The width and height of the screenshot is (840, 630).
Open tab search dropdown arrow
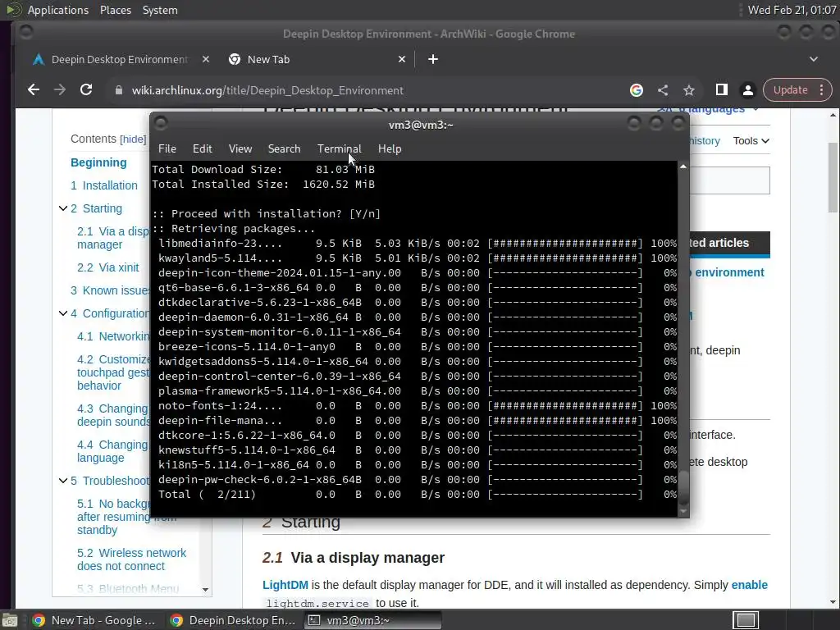click(813, 59)
